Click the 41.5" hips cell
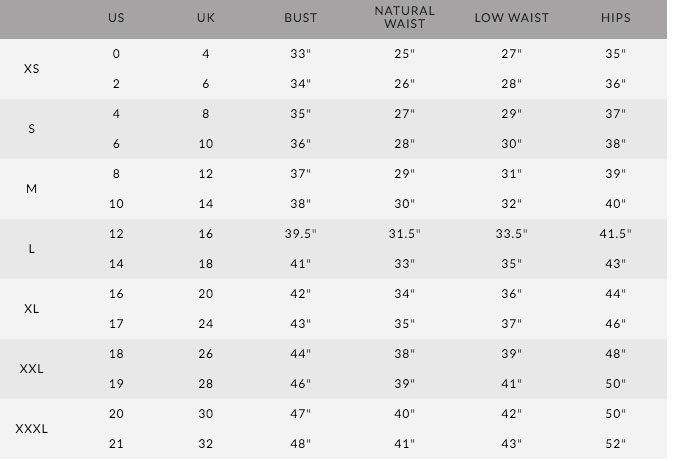This screenshot has height=461, width=674. [616, 234]
